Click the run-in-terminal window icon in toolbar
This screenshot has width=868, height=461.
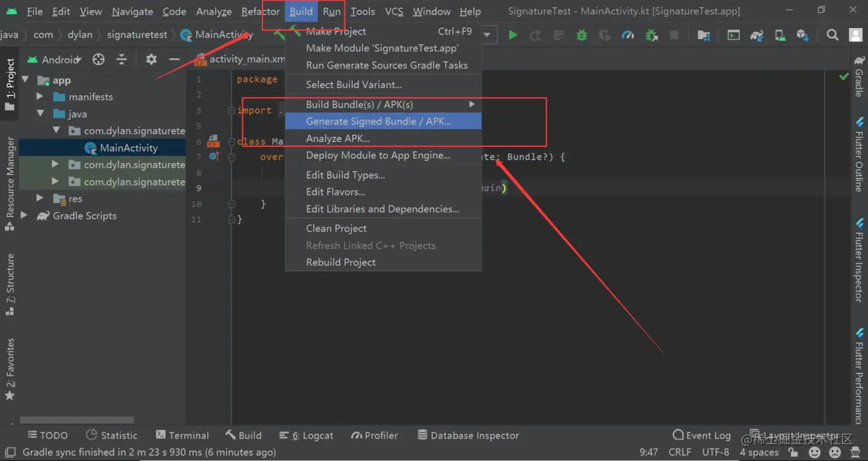(x=734, y=35)
